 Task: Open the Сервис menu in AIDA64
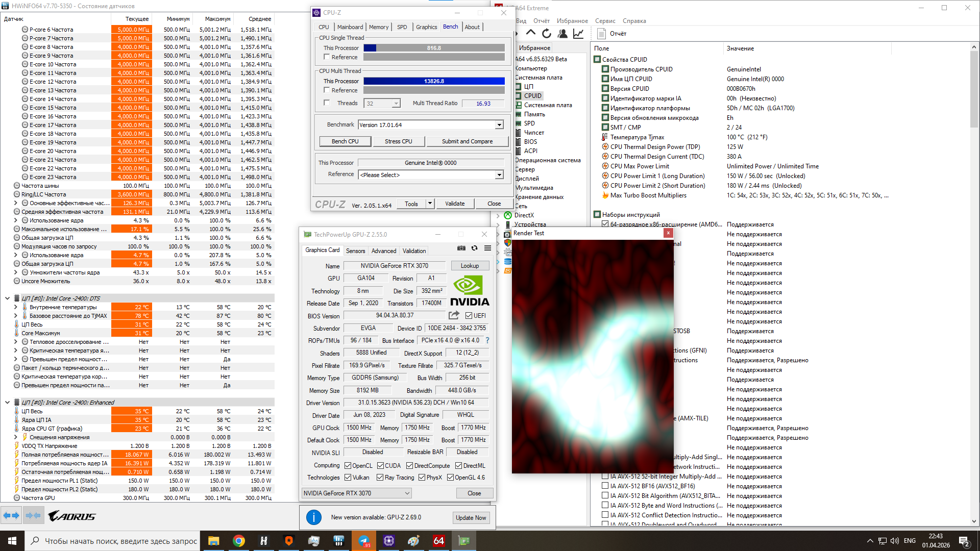(605, 21)
